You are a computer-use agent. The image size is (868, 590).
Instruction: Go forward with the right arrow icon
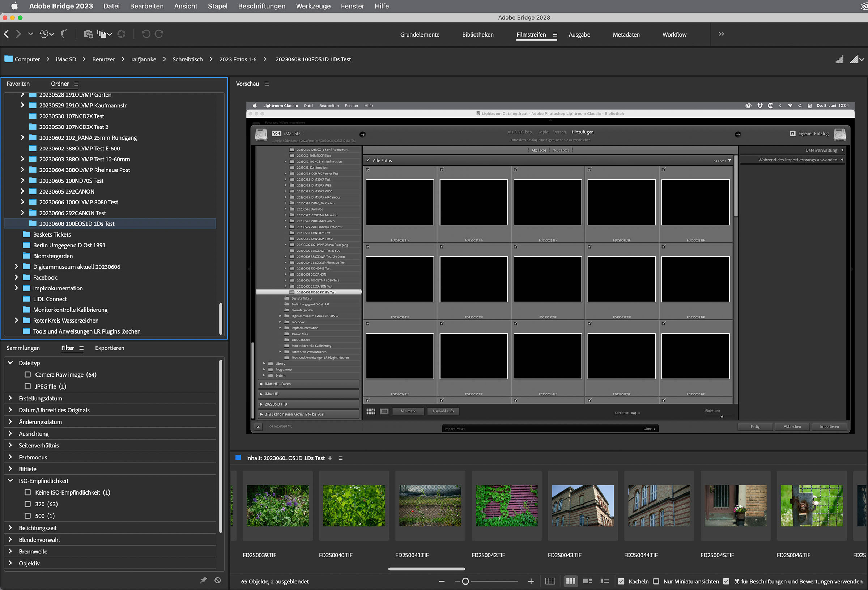click(x=18, y=34)
